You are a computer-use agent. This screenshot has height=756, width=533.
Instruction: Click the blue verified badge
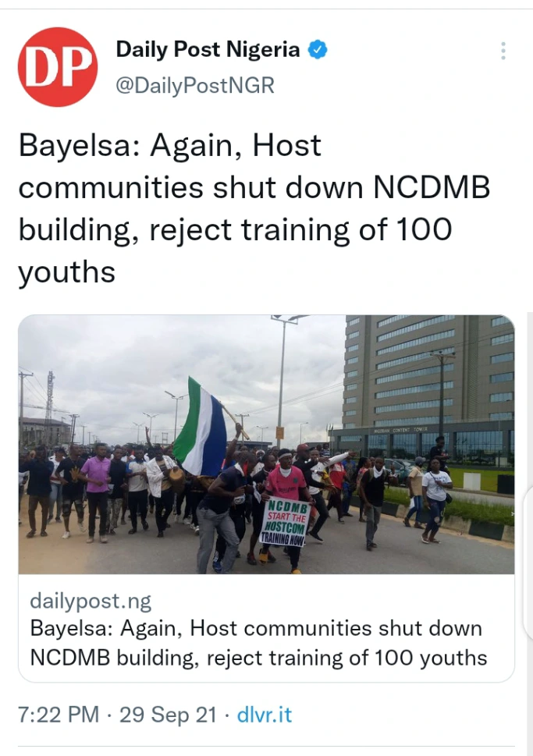(x=318, y=50)
